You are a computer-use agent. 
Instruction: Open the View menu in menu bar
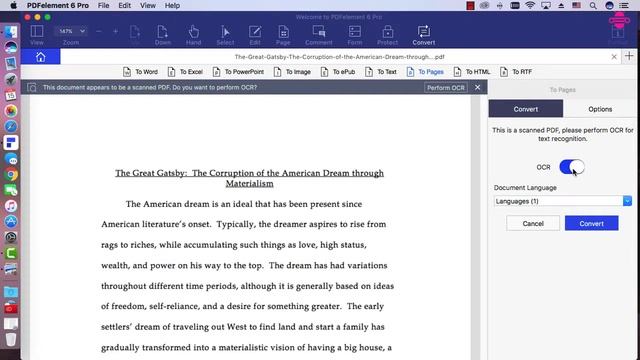click(148, 5)
